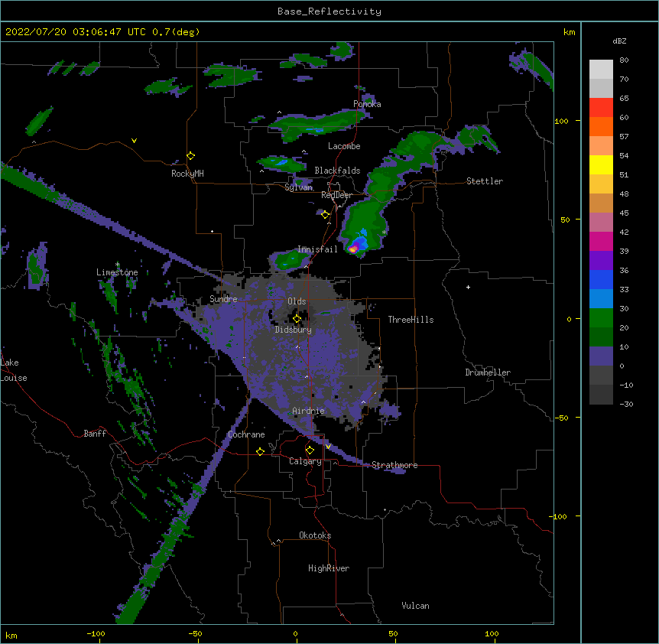
Task: Click the 65 value on the dBZ legend
Action: click(x=624, y=99)
